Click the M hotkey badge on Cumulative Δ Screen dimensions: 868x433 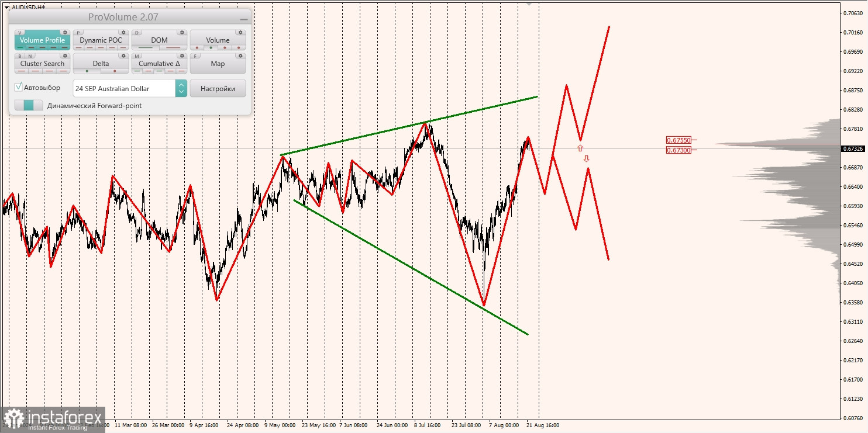(137, 56)
